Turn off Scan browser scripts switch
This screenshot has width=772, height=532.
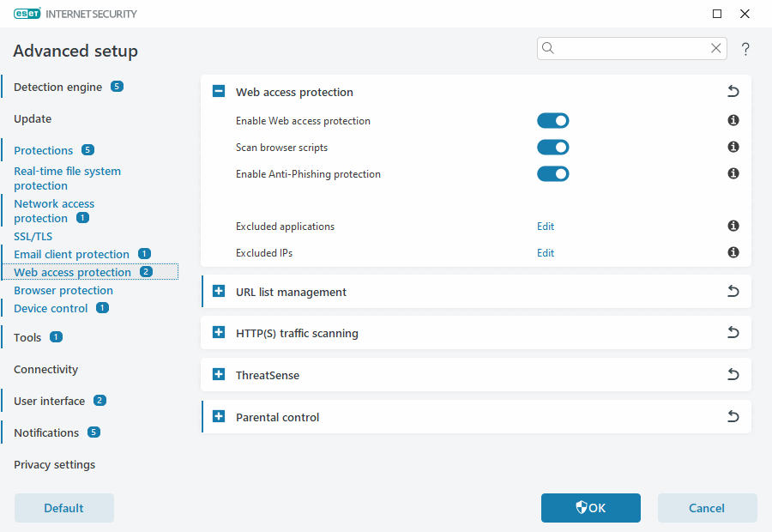pos(552,148)
